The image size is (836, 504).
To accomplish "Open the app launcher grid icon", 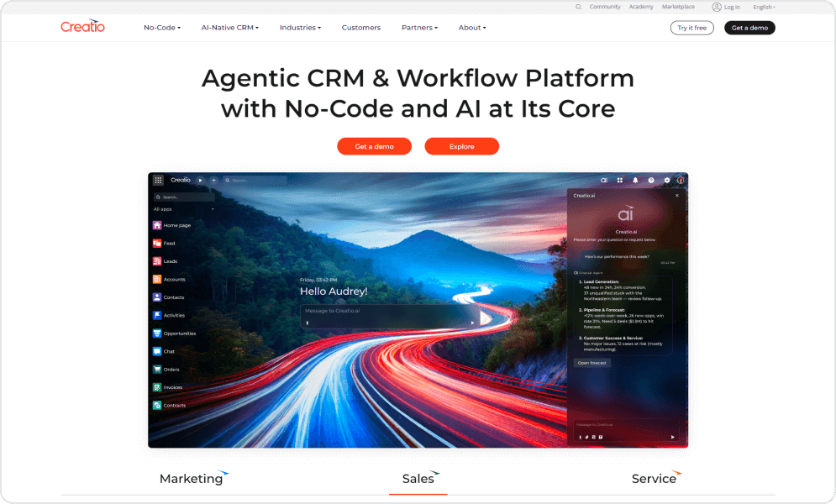I will pos(158,180).
